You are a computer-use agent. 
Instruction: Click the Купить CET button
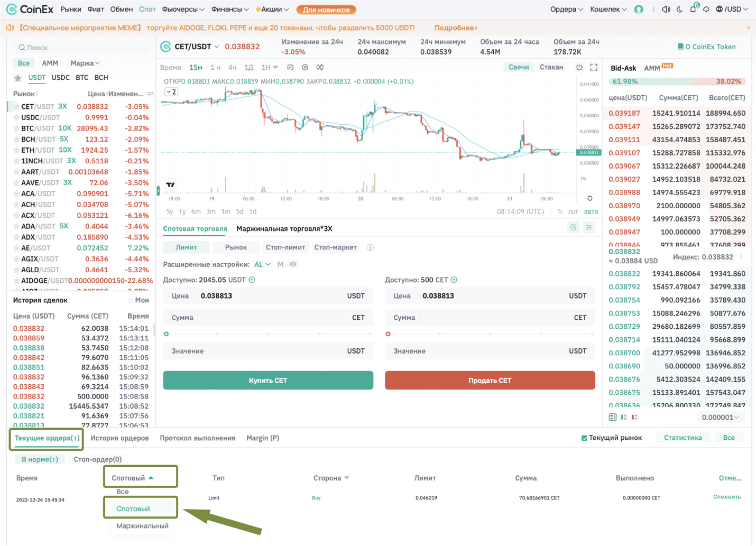pos(268,381)
